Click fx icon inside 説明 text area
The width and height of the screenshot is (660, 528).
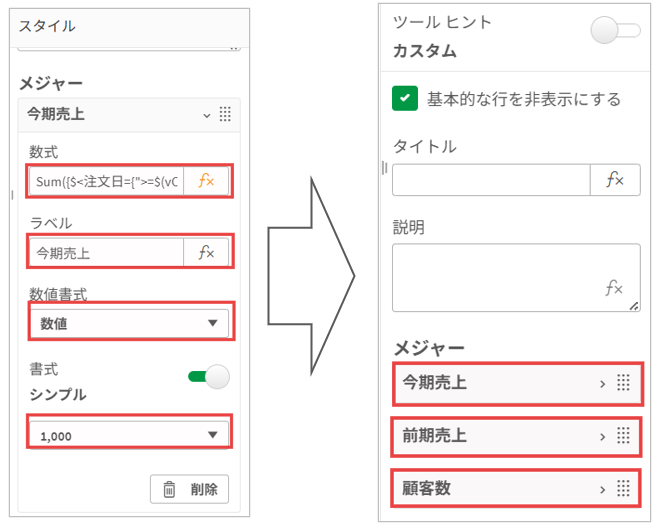pyautogui.click(x=614, y=288)
